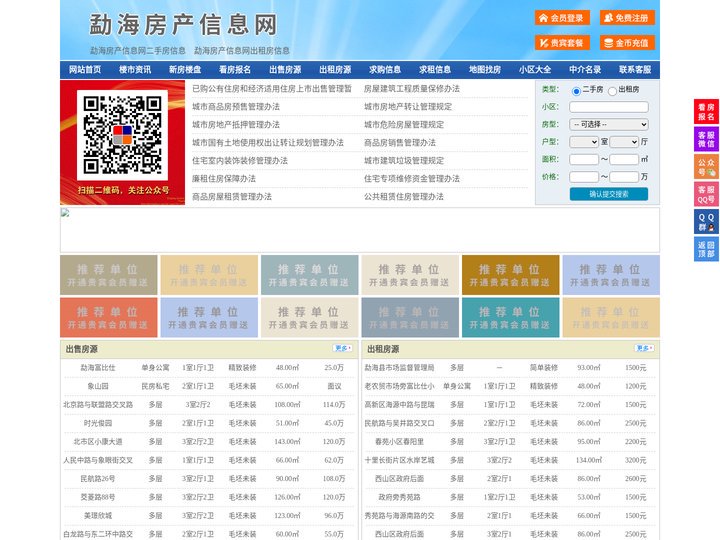Open the 中介名录 menu item
Viewport: 720px width, 540px height.
click(585, 70)
